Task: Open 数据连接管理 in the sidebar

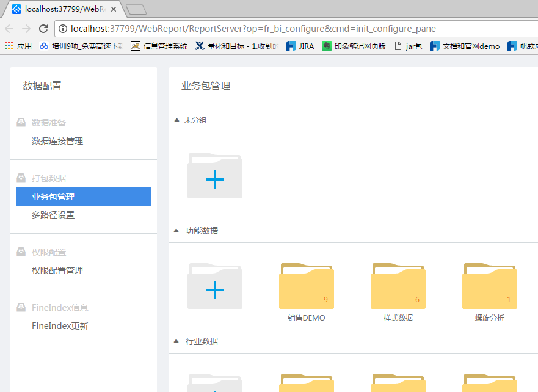Action: coord(57,141)
